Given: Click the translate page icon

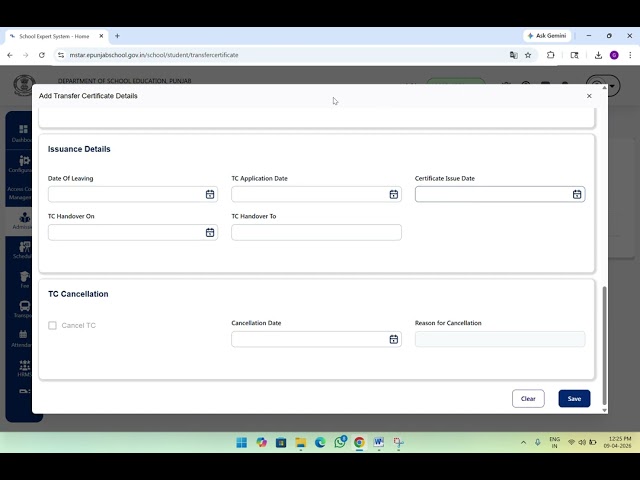Looking at the screenshot, I should tap(513, 55).
